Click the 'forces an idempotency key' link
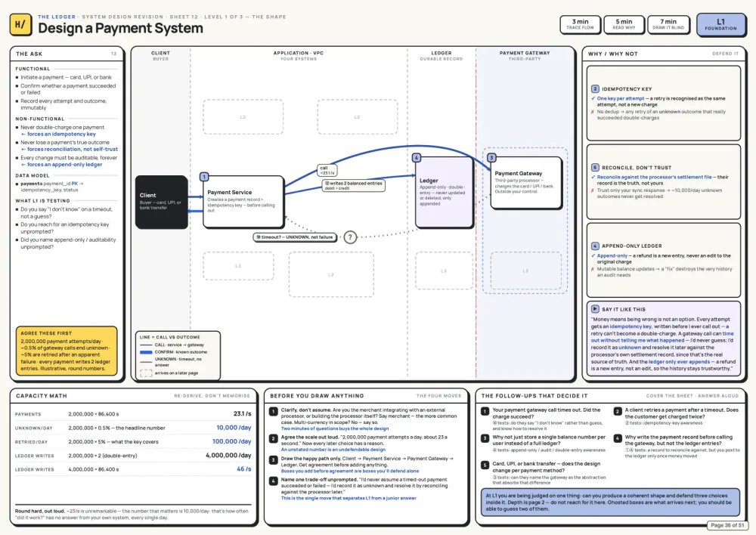Viewport: 756px width, 535px height. click(x=58, y=134)
